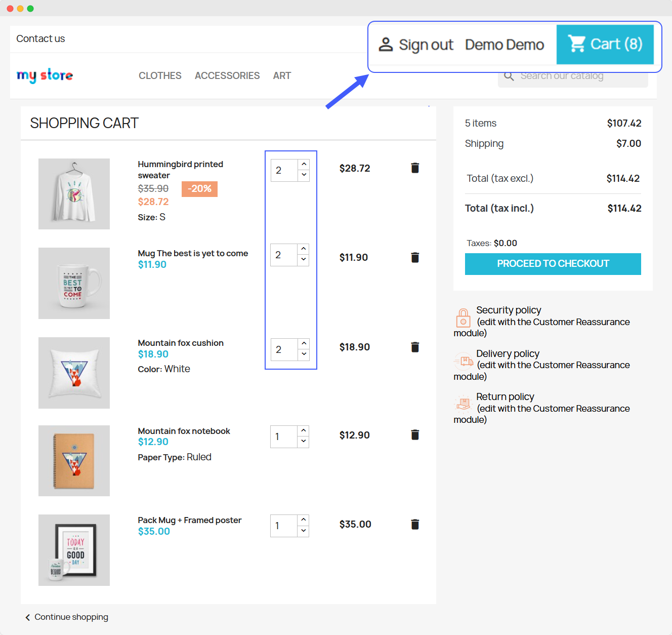Go to the ART category
672x635 pixels.
(x=282, y=76)
